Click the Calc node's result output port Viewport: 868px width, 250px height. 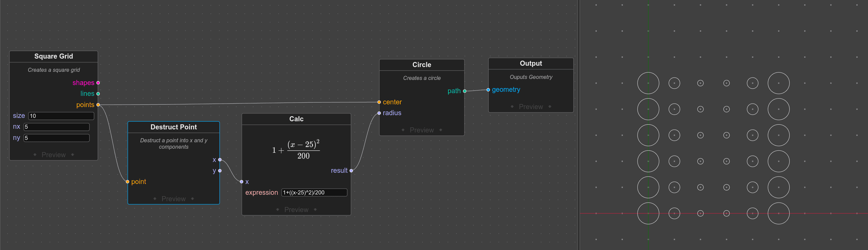351,171
